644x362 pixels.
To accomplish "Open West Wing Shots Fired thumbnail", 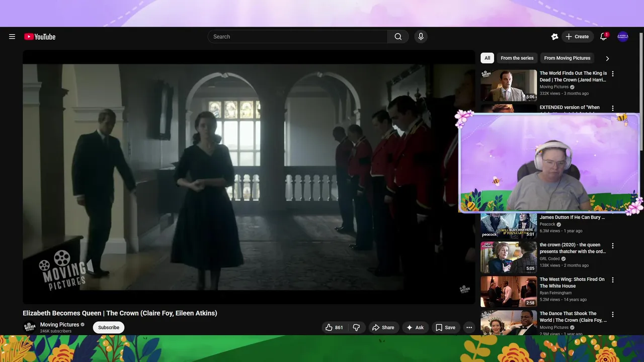I will tap(509, 291).
